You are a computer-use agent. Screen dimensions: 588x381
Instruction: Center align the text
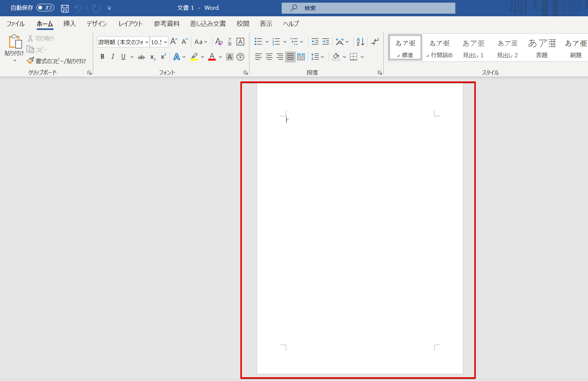click(269, 57)
